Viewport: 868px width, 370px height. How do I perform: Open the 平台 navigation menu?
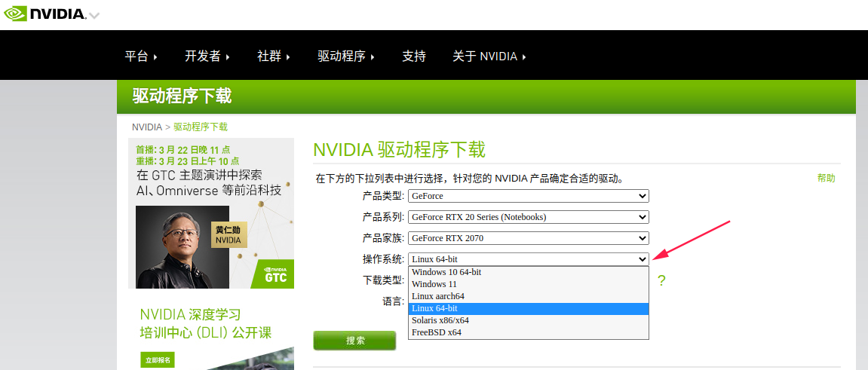(140, 56)
